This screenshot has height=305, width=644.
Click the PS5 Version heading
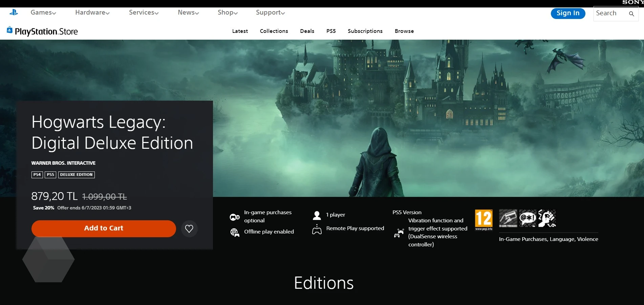pyautogui.click(x=407, y=212)
